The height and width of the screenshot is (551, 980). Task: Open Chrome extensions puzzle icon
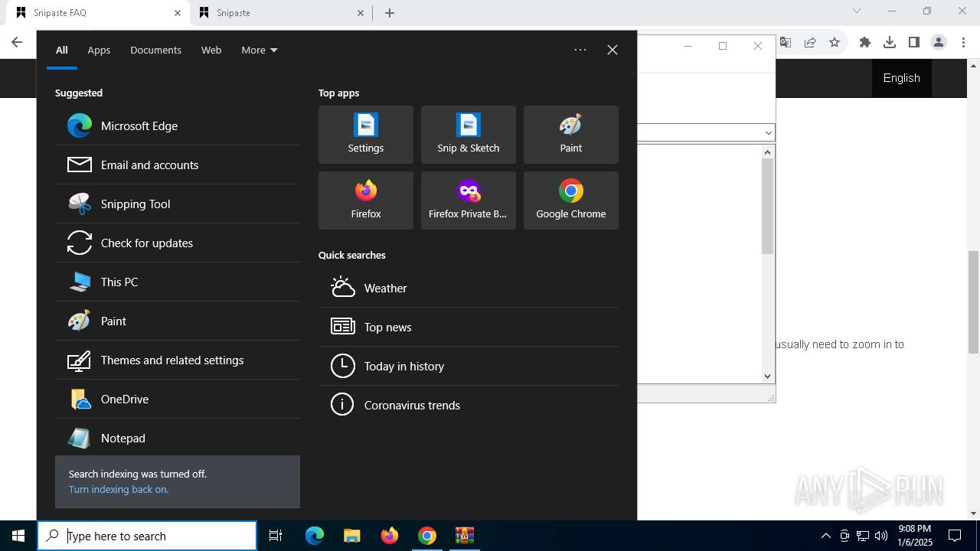click(x=865, y=43)
